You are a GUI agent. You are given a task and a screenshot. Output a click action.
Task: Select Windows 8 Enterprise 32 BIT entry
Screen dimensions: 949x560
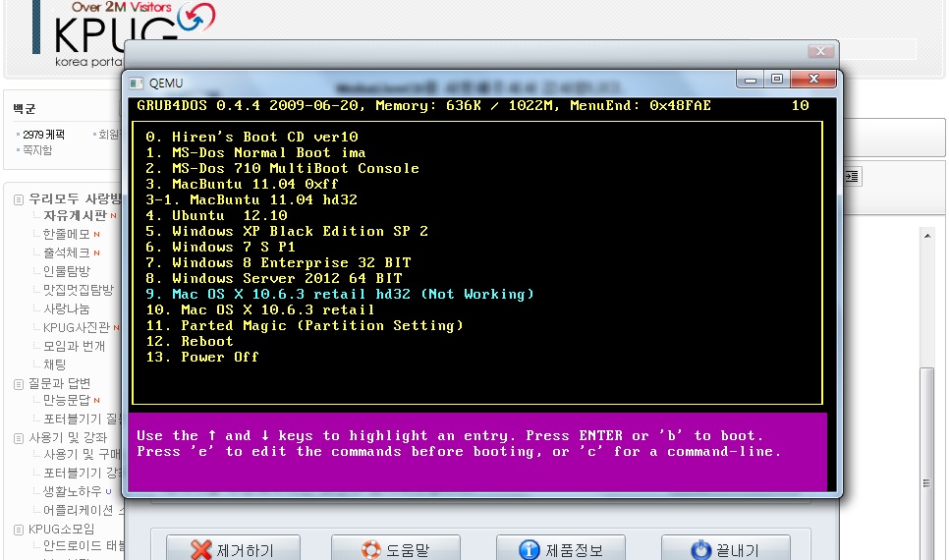coord(278,262)
